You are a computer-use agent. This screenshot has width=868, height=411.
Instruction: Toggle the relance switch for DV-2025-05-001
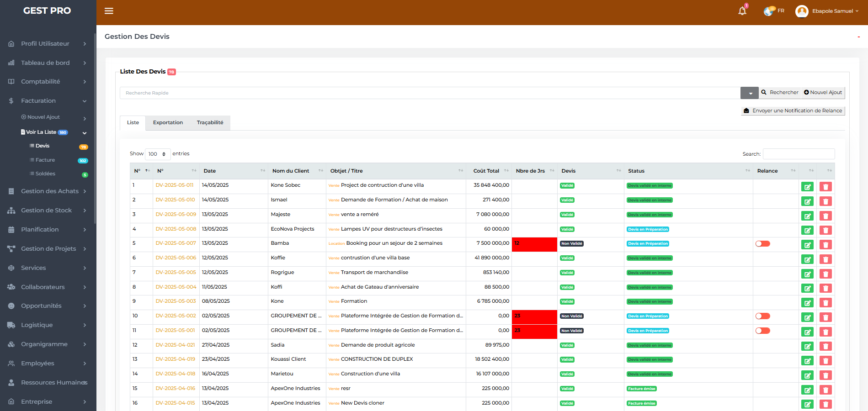[x=763, y=331]
